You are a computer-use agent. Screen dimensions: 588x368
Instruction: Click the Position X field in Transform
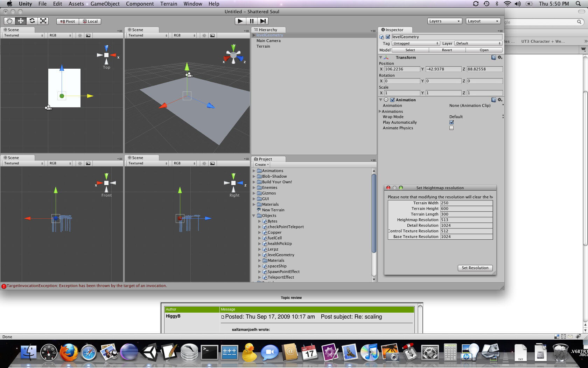click(402, 69)
